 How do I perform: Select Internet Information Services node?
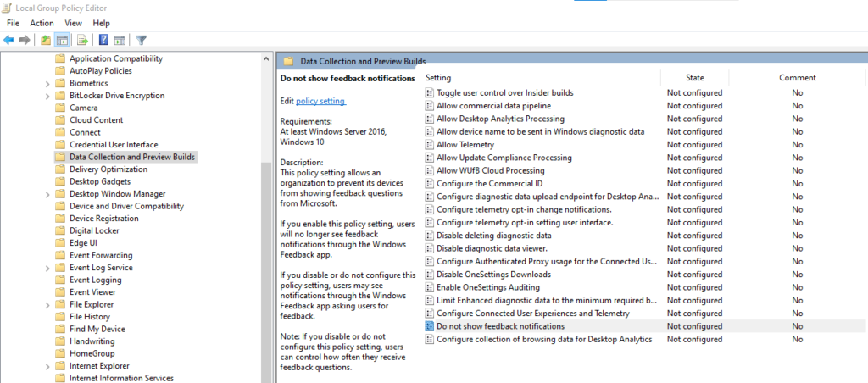point(121,379)
